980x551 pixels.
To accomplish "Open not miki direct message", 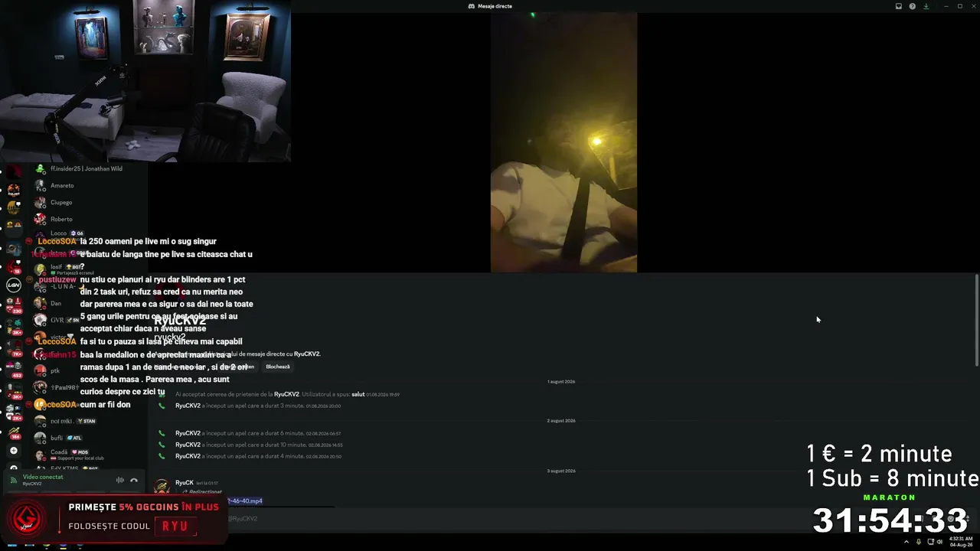I will pos(61,422).
